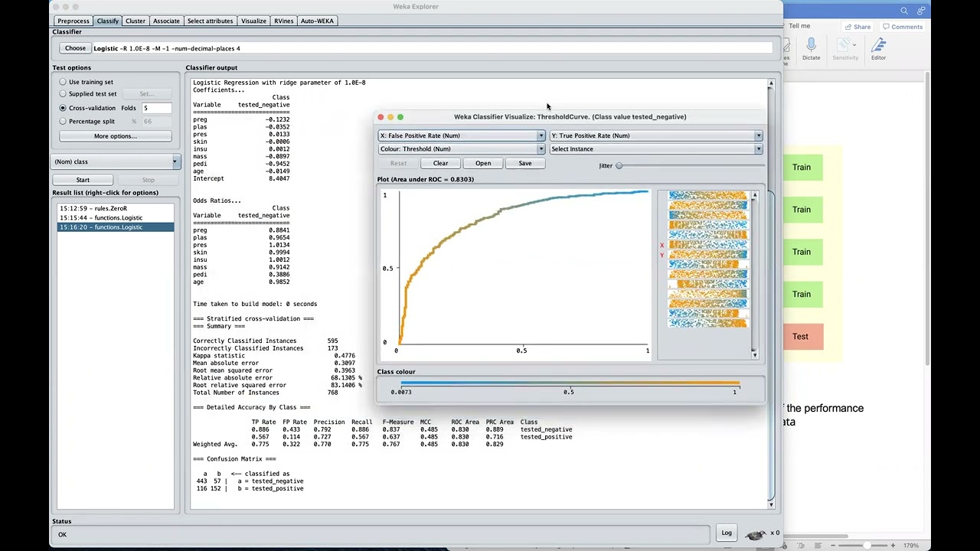Click the Word zoom slider handle
Viewport: 980px width, 551px height.
(867, 546)
